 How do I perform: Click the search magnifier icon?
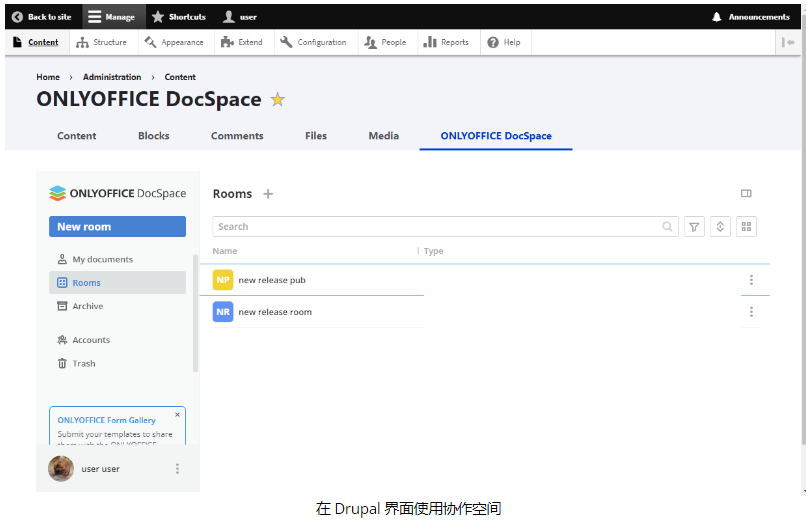667,227
